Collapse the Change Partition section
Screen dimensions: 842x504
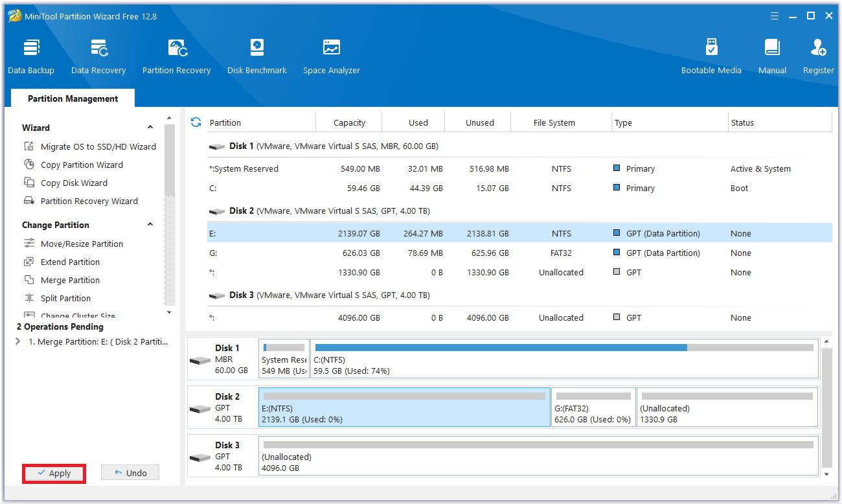pos(150,225)
